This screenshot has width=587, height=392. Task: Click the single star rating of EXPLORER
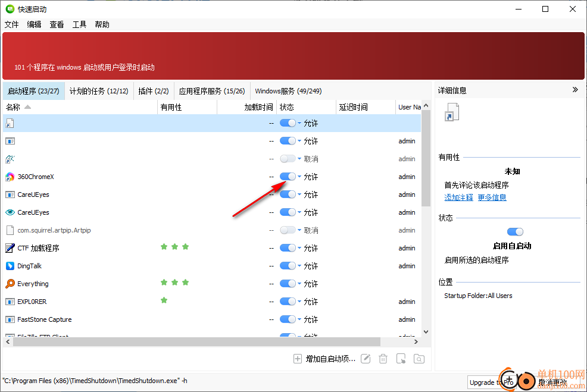pyautogui.click(x=164, y=300)
